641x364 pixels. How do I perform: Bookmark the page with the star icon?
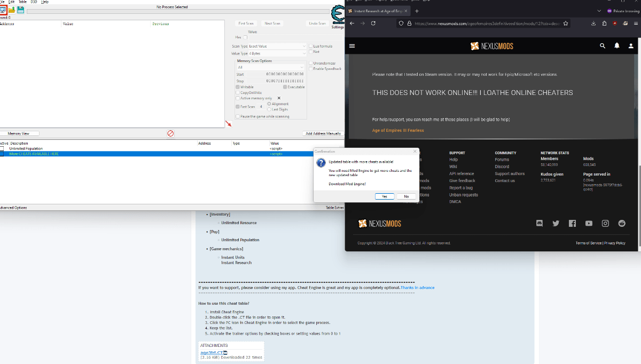[566, 23]
